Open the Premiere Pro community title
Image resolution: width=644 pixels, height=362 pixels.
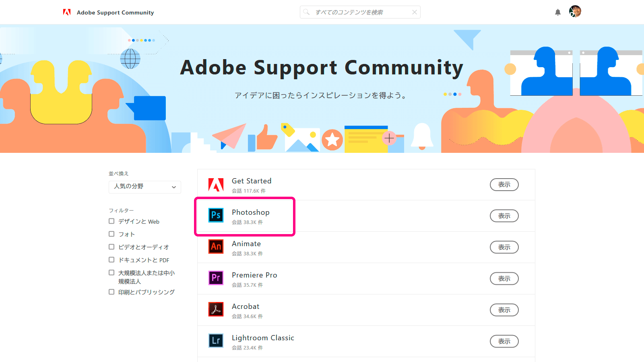254,275
